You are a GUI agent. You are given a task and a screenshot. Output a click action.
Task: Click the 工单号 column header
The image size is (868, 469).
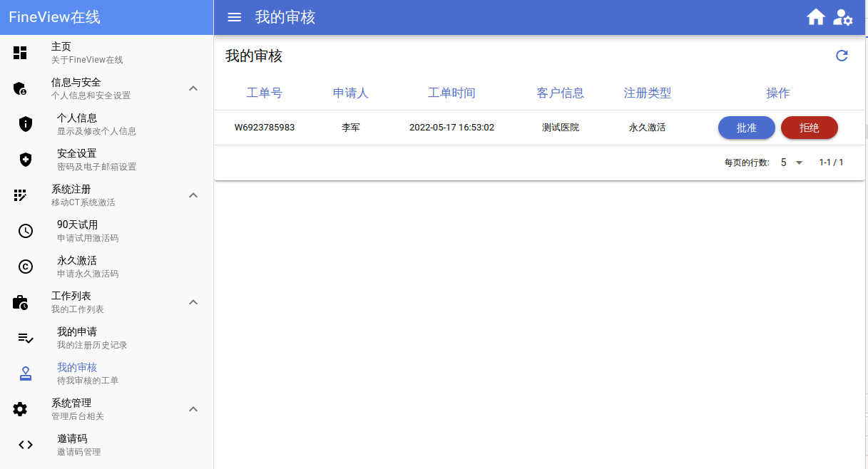pyautogui.click(x=265, y=93)
